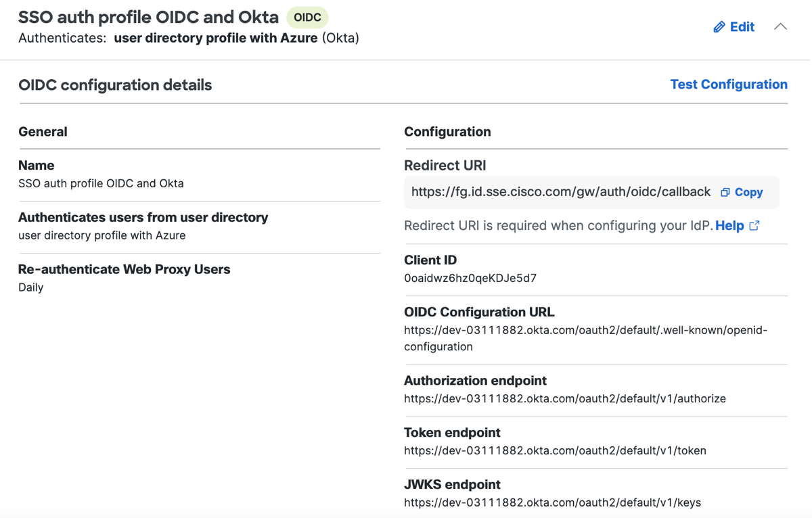The image size is (812, 518).
Task: Click the Authorization endpoint label
Action: point(475,381)
